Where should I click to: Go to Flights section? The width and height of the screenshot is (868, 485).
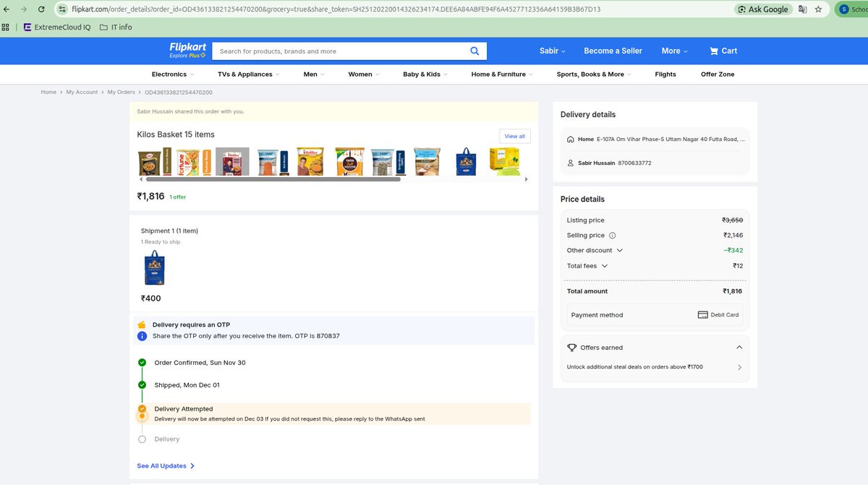point(665,74)
